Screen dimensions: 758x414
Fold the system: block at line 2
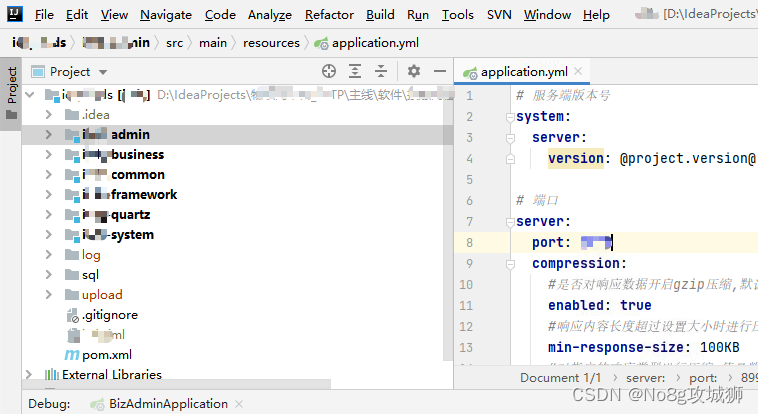(510, 117)
